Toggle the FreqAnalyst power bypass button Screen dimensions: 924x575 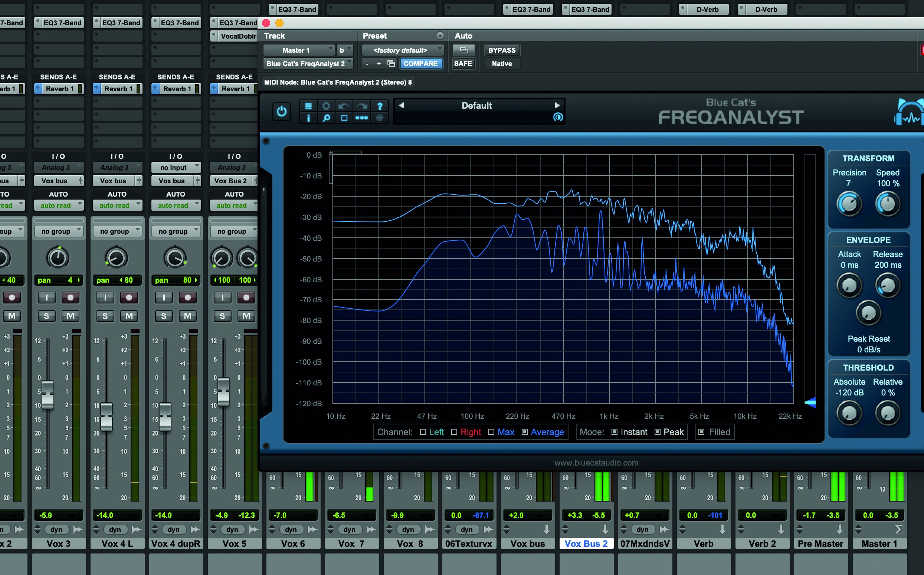(x=282, y=111)
